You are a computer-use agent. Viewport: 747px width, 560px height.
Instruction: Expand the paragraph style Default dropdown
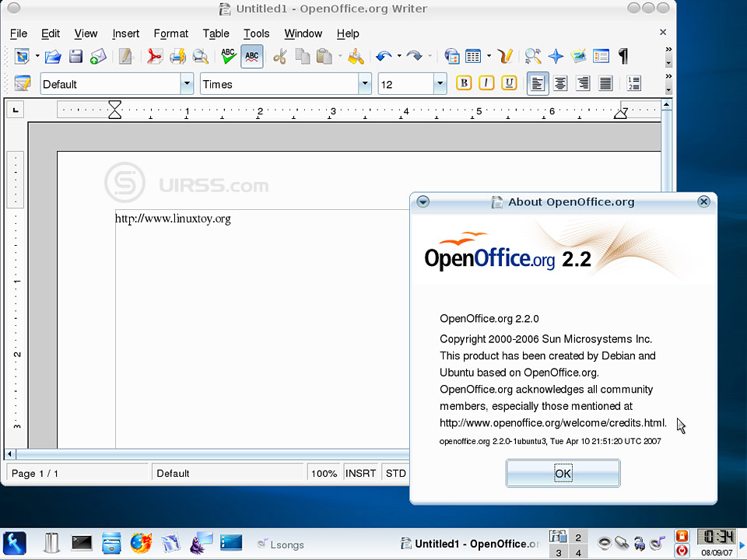(187, 84)
